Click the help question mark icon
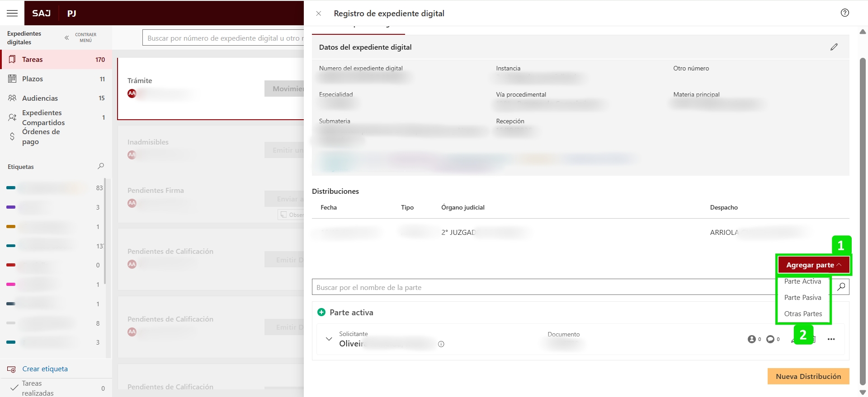The image size is (868, 397). 844,13
